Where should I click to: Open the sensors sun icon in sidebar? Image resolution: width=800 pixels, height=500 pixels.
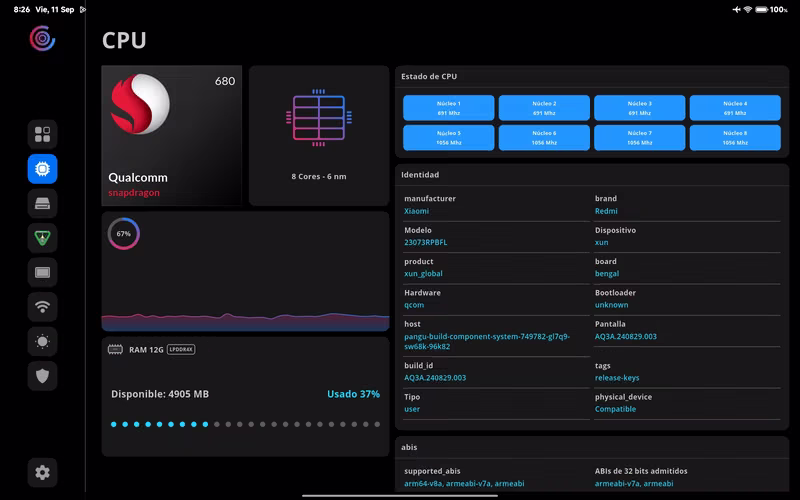(42, 341)
